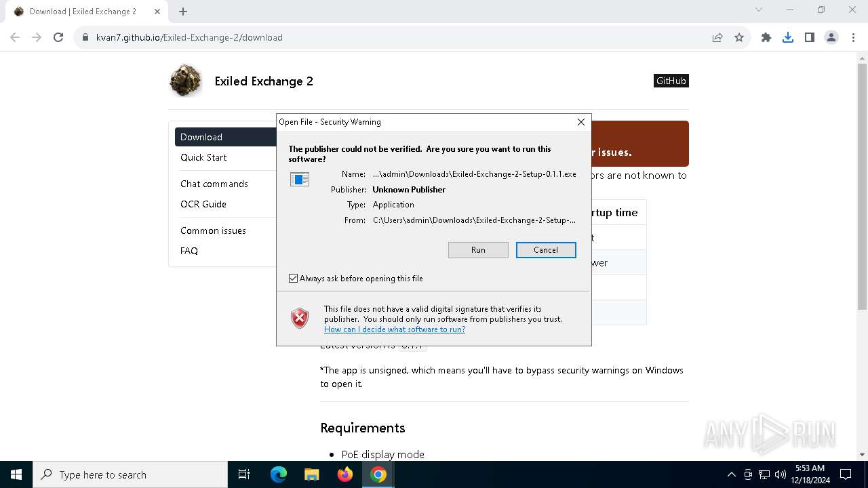868x488 pixels.
Task: Click the Run button in security dialog
Action: (x=478, y=250)
